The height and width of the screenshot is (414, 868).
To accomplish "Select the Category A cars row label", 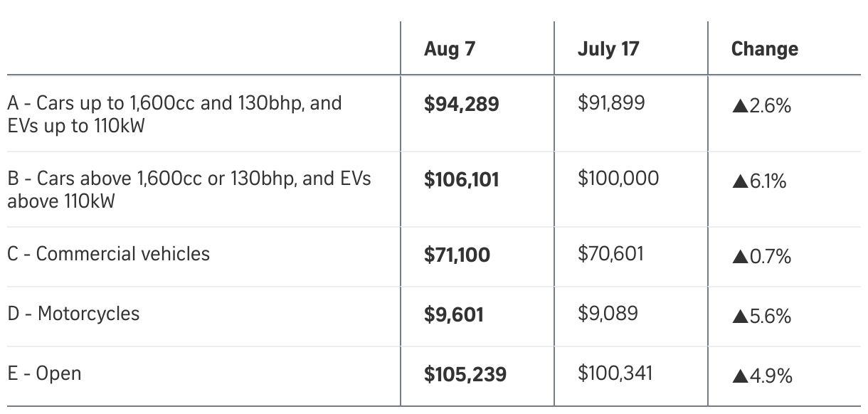I will (x=174, y=115).
